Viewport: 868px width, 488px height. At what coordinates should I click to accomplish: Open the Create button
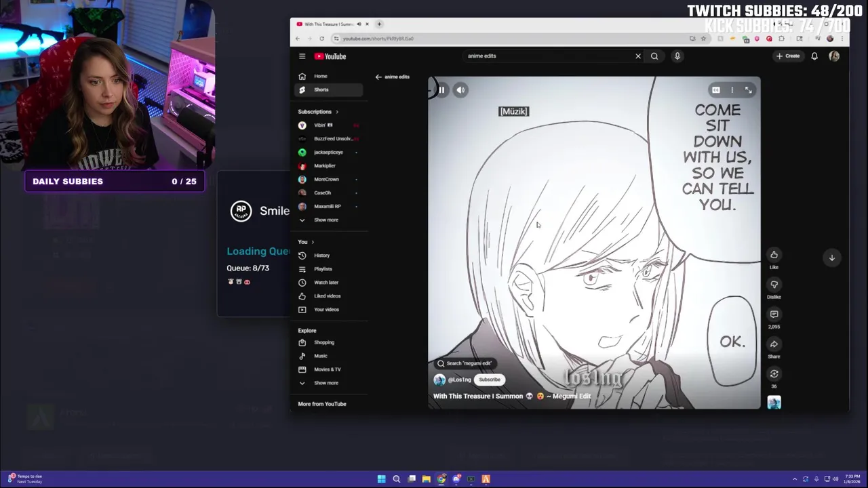[x=788, y=56]
